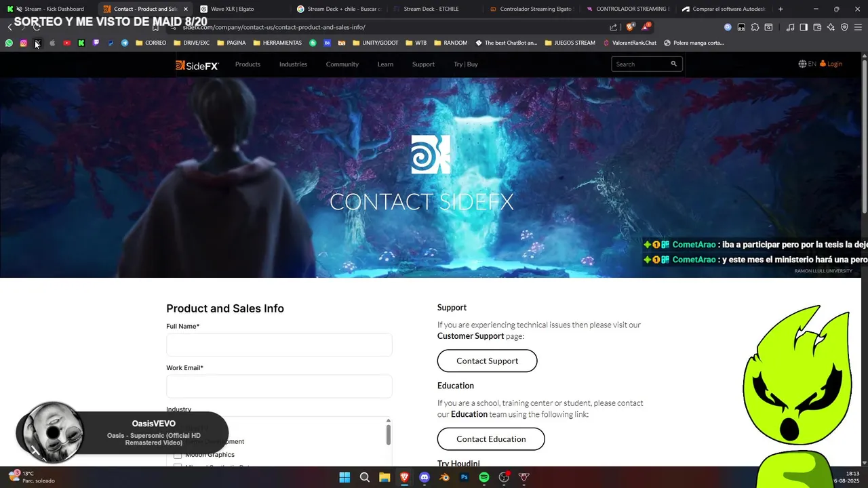Open the DRIVE/EXC bookmarks folder
This screenshot has width=868, height=488.
[x=191, y=43]
